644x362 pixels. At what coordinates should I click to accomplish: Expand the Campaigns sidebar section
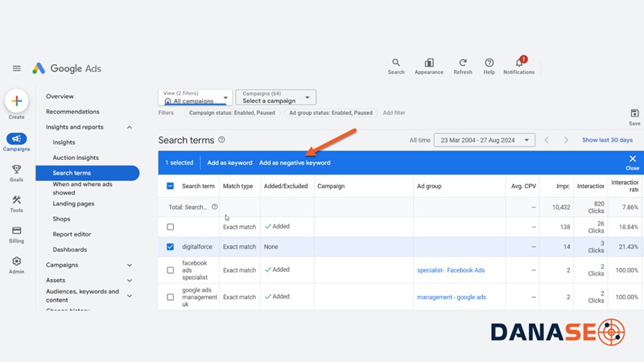130,265
